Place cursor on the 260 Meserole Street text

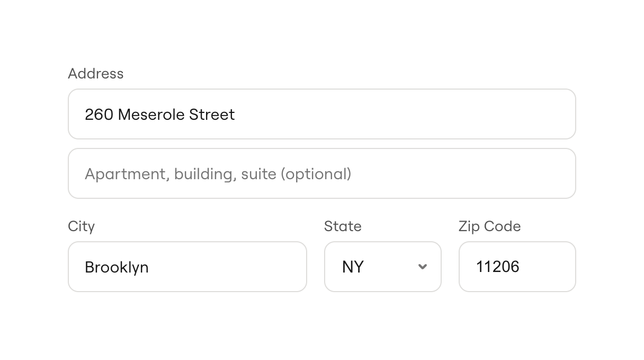pos(159,115)
